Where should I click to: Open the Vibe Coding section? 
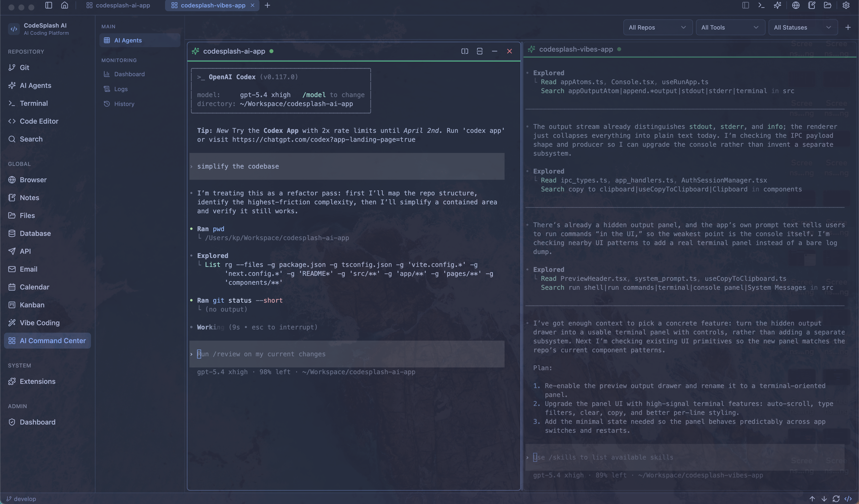[40, 323]
